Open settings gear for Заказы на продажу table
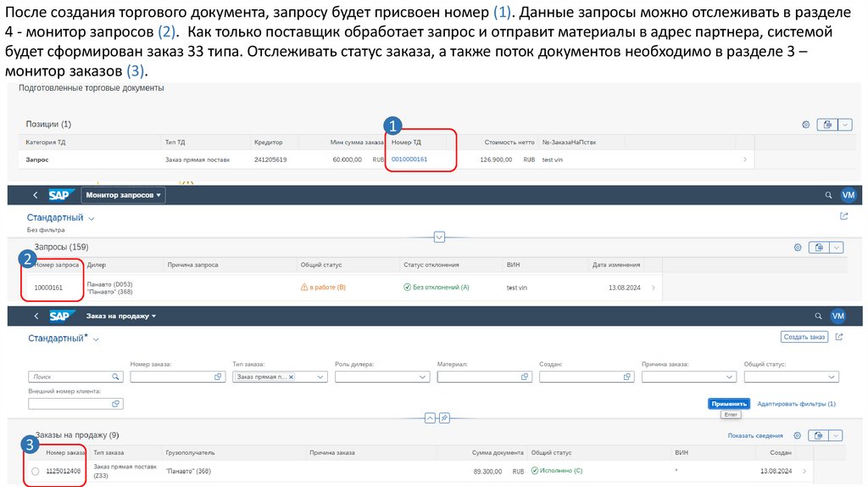Screen dimensions: 868x487 pos(797,435)
